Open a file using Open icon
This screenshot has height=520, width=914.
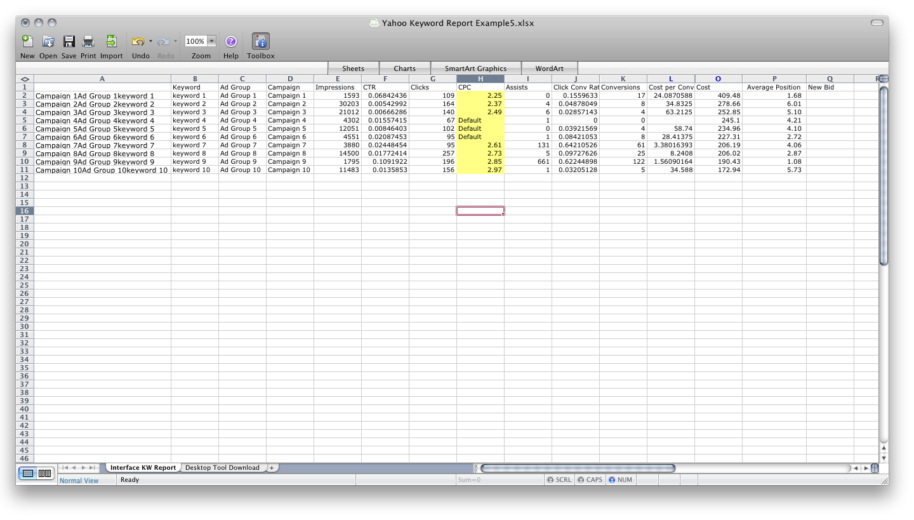coord(48,41)
